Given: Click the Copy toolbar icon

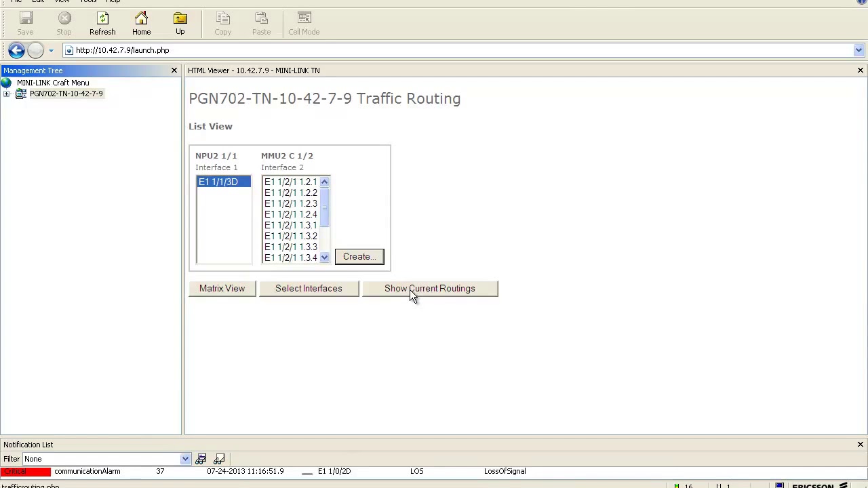Looking at the screenshot, I should [222, 23].
